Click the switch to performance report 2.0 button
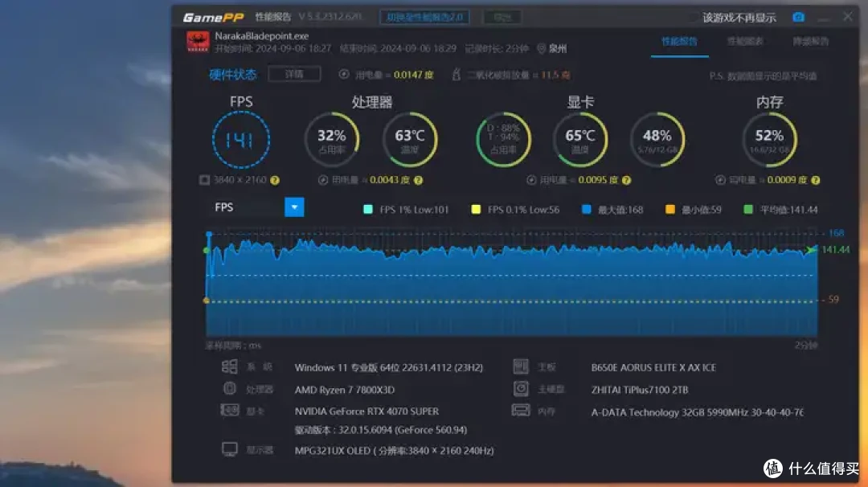Viewport: 868px width, 487px height. coord(424,17)
